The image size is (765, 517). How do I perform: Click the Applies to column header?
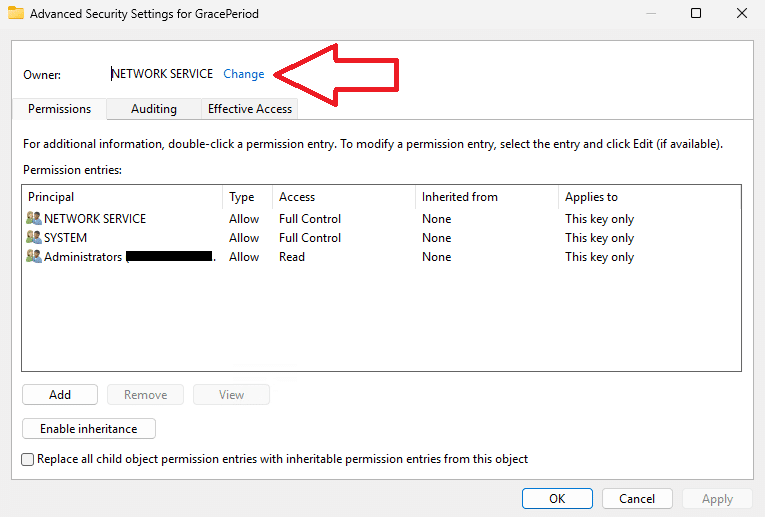click(648, 197)
